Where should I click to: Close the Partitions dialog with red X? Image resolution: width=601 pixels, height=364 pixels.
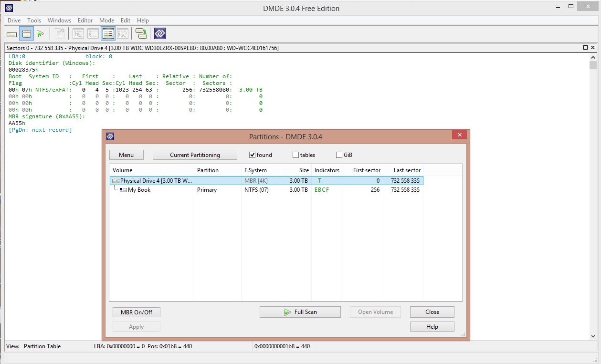460,135
